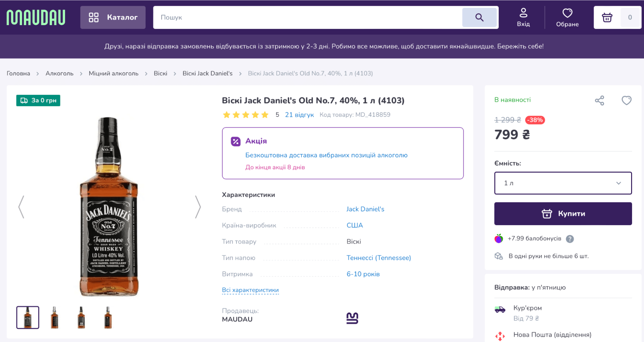Click the MAUDAU logo to go home
Viewport: 644px width, 342px height.
click(x=35, y=17)
